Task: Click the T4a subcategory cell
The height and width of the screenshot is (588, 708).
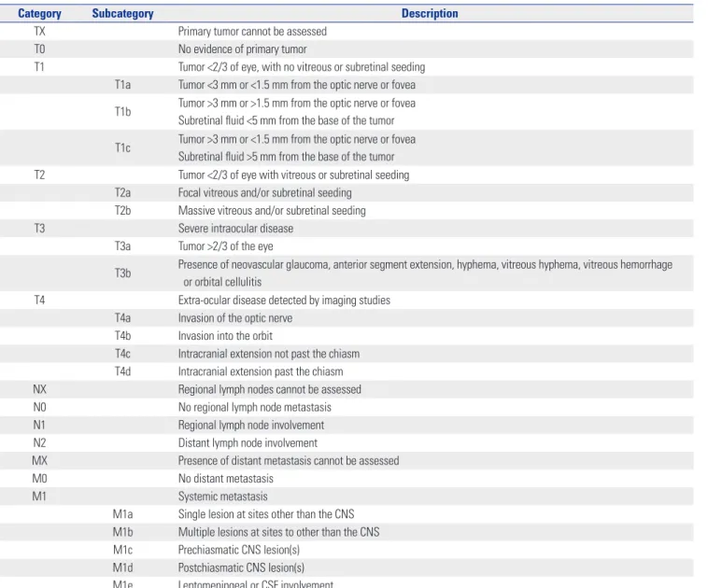Action: [x=122, y=317]
